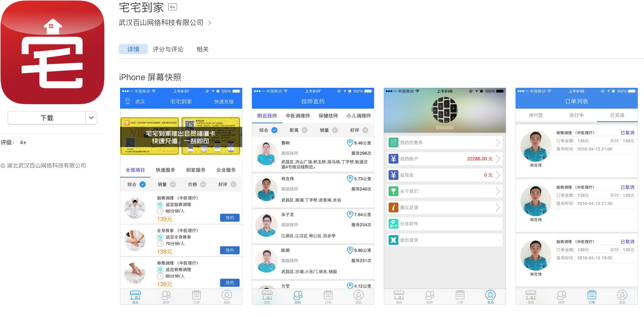
Task: Expand the developer link chevron after 武汉百山网络科技有限公司
Action: coord(210,23)
